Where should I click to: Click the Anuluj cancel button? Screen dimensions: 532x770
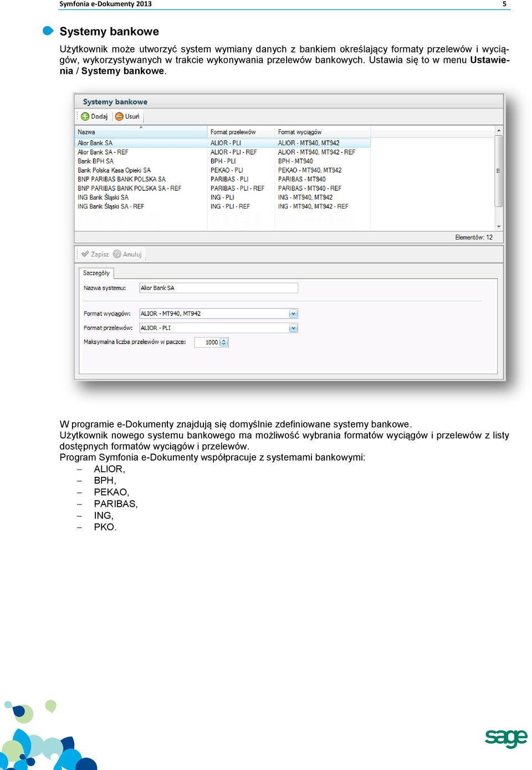click(127, 254)
